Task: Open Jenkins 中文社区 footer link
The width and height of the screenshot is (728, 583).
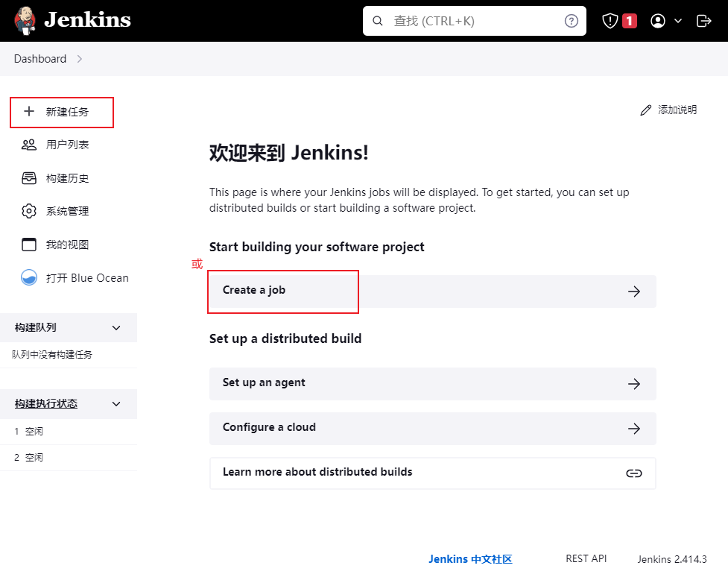Action: pyautogui.click(x=470, y=559)
